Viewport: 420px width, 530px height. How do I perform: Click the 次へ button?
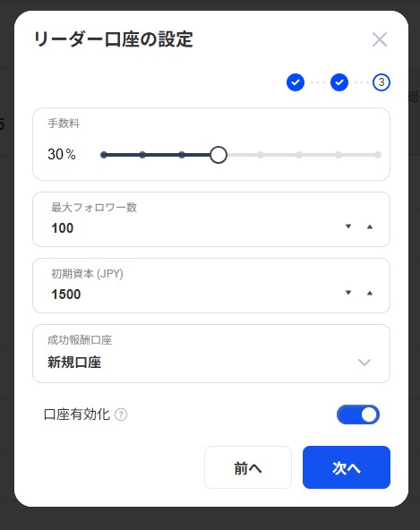point(347,467)
